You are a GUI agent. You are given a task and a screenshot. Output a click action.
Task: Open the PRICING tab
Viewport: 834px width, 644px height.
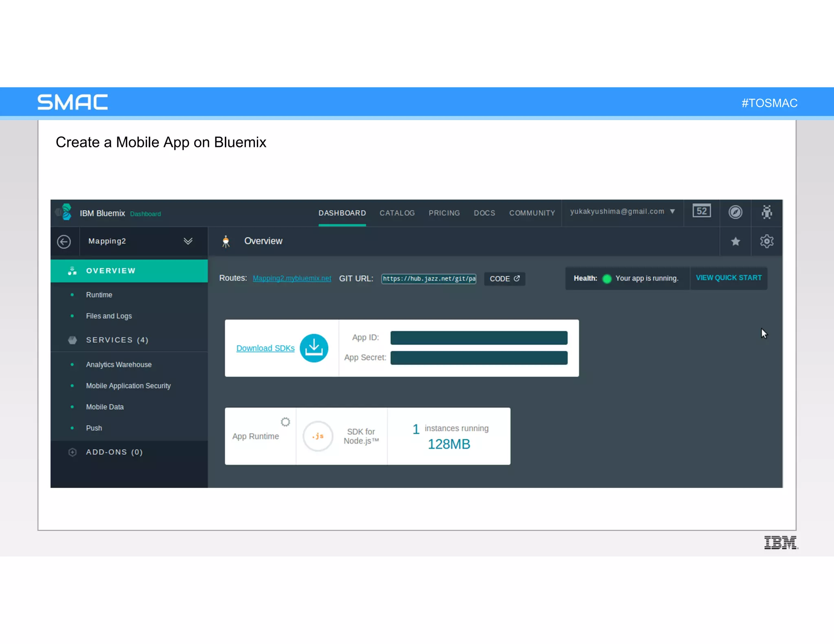click(x=444, y=213)
